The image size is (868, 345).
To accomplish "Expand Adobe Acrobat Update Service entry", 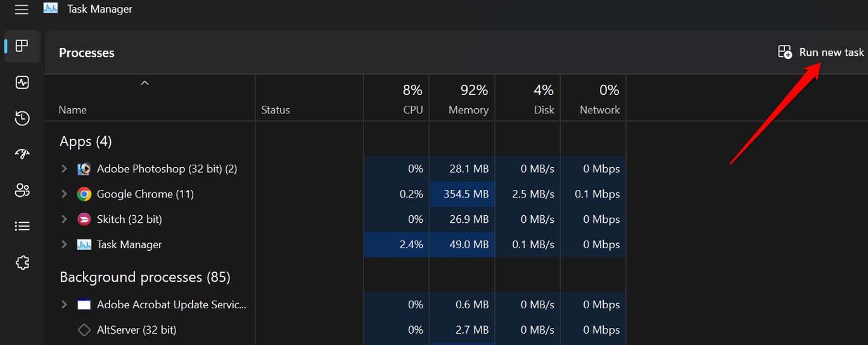I will 64,304.
